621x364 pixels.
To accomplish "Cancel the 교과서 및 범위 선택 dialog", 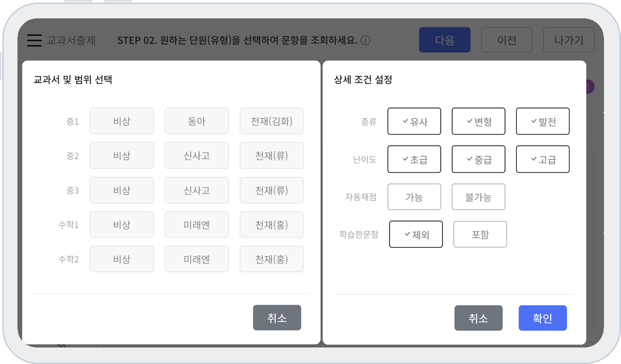I will tap(277, 318).
